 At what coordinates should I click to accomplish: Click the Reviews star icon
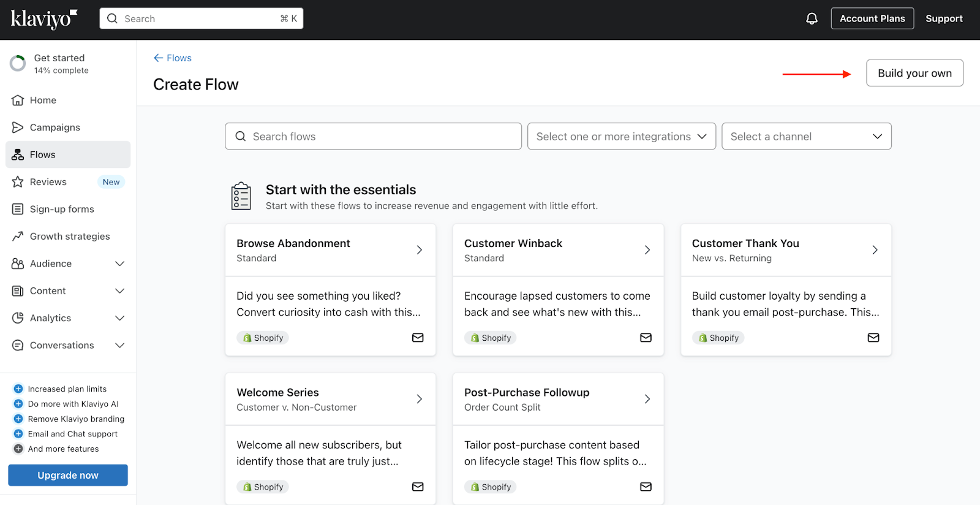pos(18,182)
